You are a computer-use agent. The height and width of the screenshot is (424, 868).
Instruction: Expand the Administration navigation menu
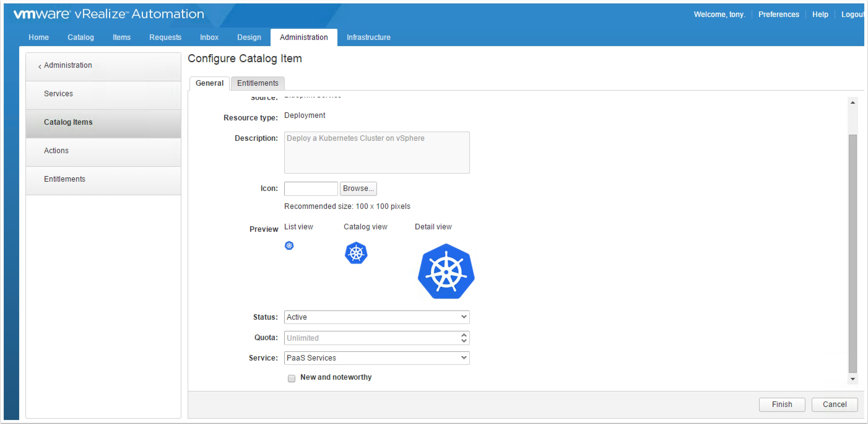click(x=68, y=65)
